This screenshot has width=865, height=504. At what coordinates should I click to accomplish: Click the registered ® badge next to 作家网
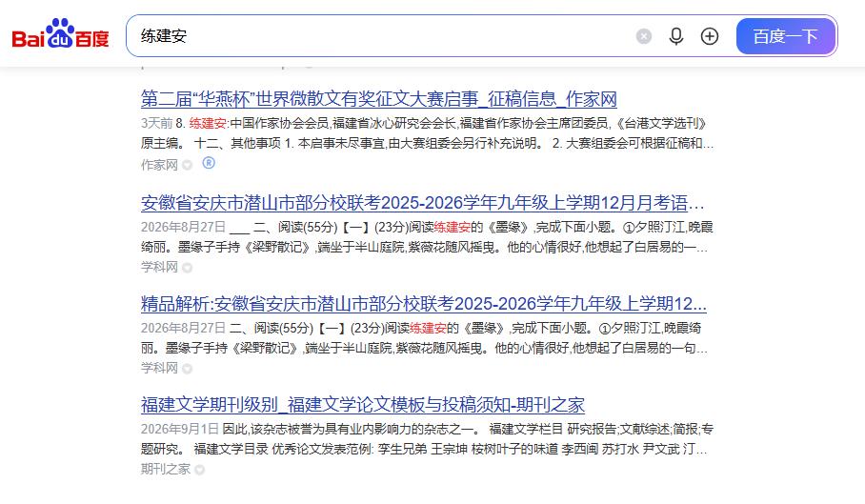[209, 163]
